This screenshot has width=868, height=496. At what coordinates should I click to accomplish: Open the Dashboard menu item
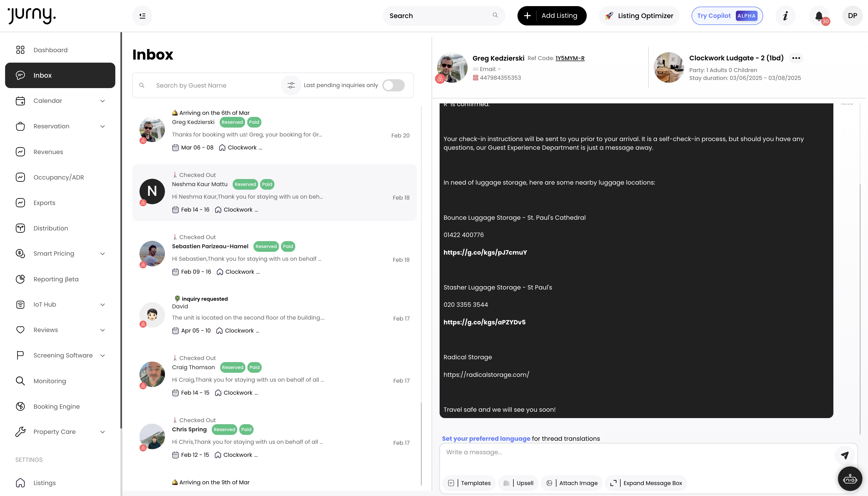pyautogui.click(x=60, y=50)
